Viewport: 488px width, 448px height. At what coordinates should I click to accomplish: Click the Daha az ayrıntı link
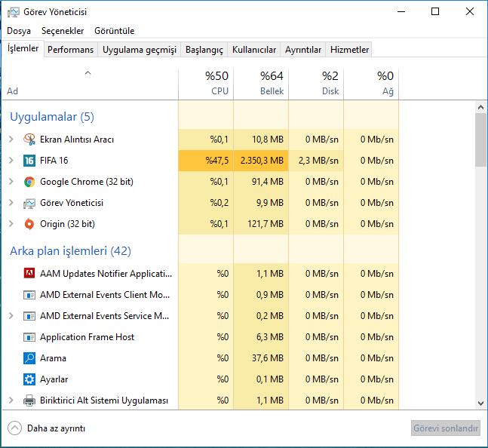[x=56, y=428]
